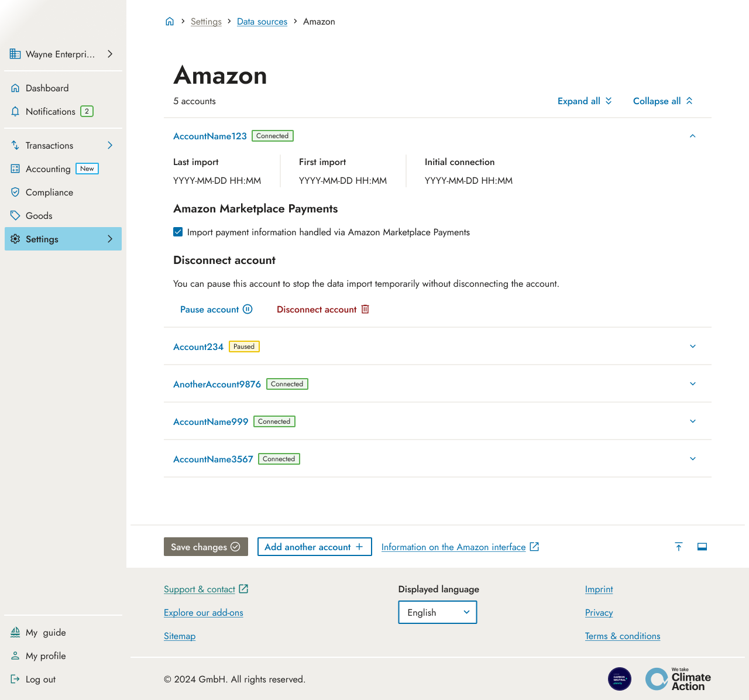Click the AccountName999 account name
Screen dimensions: 749x700
click(x=211, y=421)
